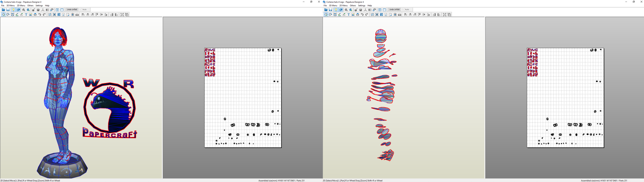Click the sliced 3D model in right window
The image size is (644, 182).
382,95
